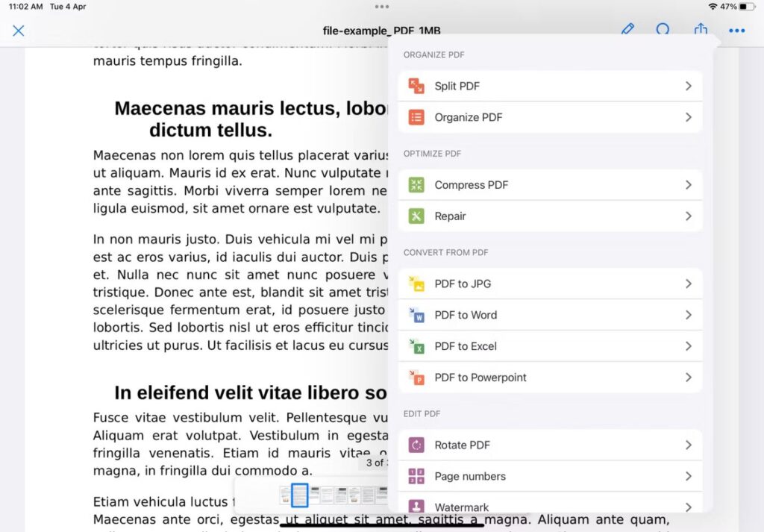Open Compress PDF chevron arrow
764x532 pixels.
tap(689, 184)
